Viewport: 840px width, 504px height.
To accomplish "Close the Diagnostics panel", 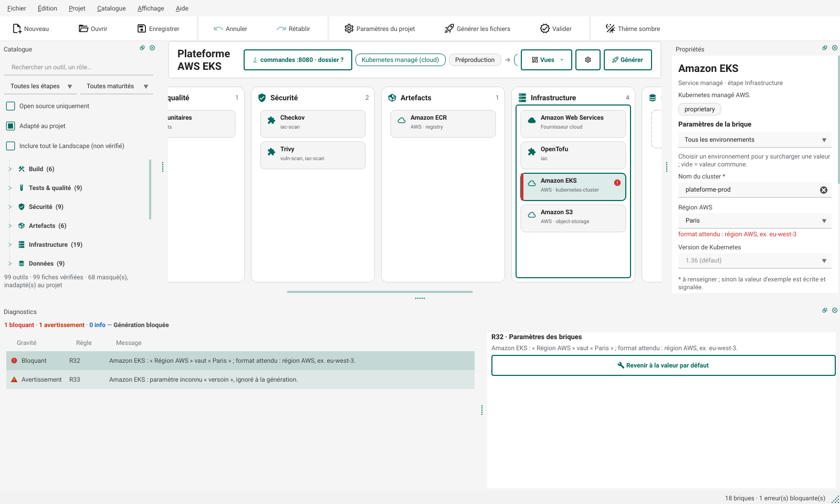I will tap(835, 310).
